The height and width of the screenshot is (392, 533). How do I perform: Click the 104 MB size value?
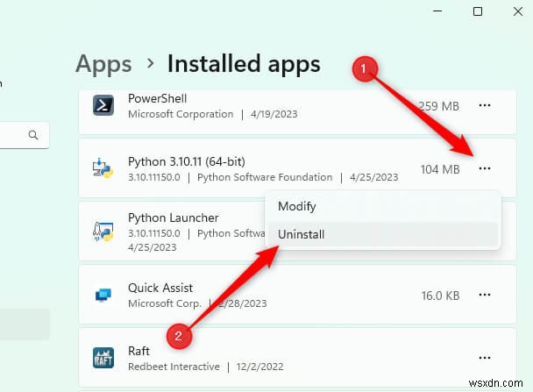coord(440,169)
